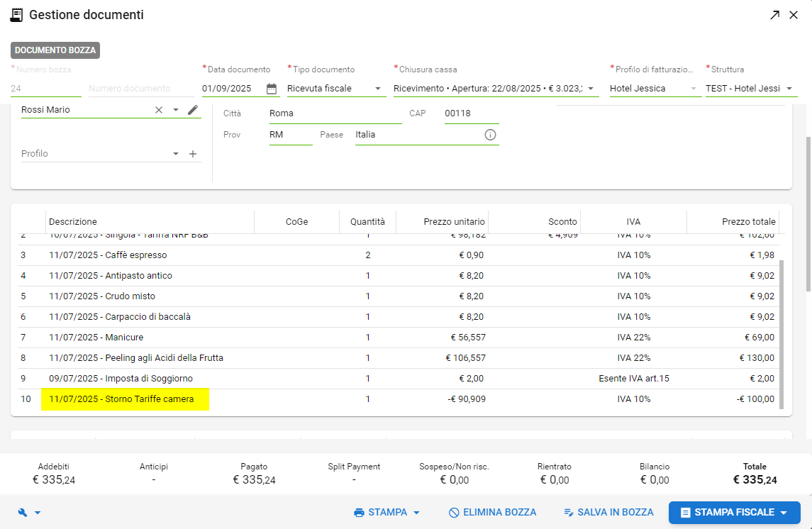Image resolution: width=812 pixels, height=529 pixels.
Task: Click the line items table scrollbar
Action: (x=782, y=333)
